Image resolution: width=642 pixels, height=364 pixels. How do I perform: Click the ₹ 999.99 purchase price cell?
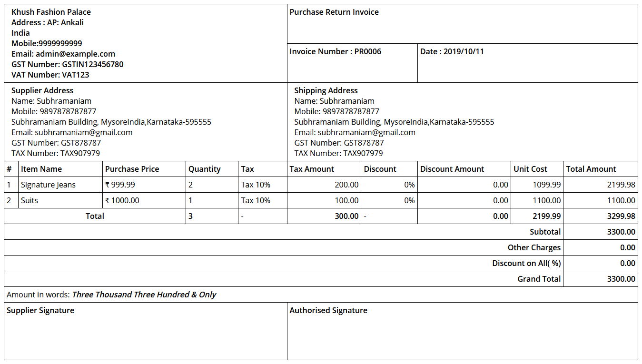pos(120,185)
